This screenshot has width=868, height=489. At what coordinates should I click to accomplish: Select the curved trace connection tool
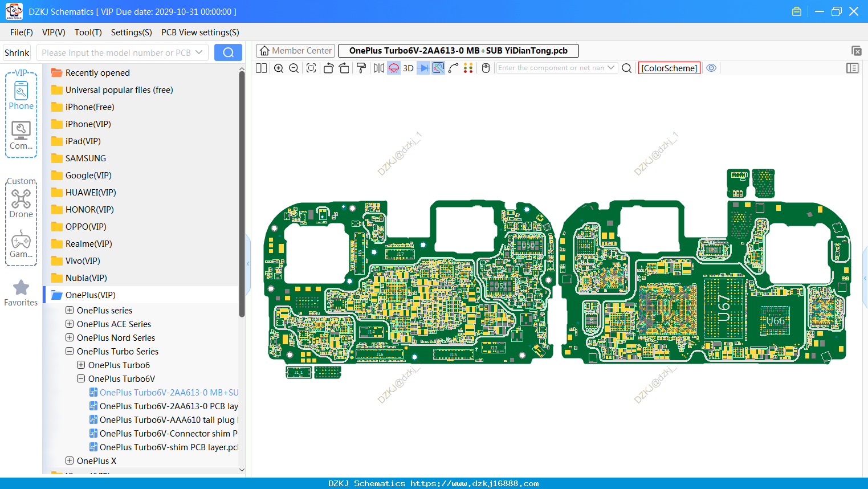pos(454,68)
